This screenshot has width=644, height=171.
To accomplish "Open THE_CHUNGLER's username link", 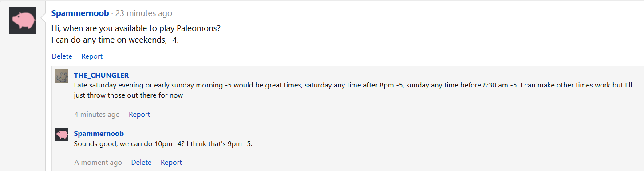I will (x=101, y=75).
